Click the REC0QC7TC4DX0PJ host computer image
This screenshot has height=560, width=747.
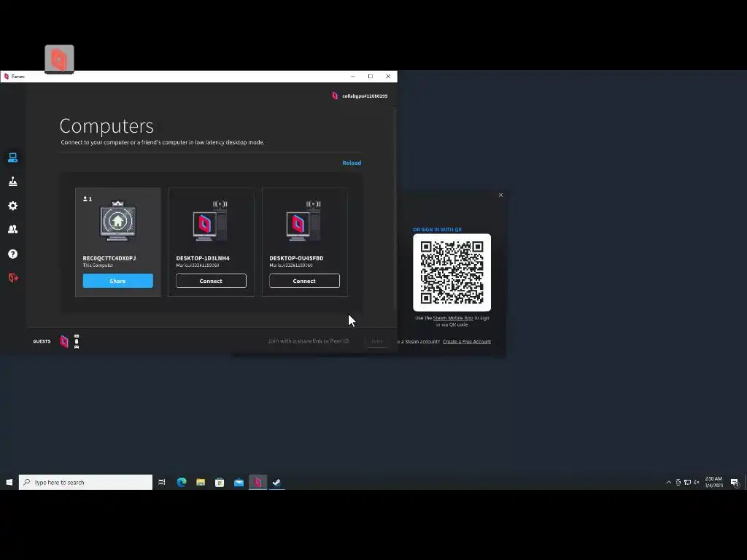pyautogui.click(x=117, y=221)
